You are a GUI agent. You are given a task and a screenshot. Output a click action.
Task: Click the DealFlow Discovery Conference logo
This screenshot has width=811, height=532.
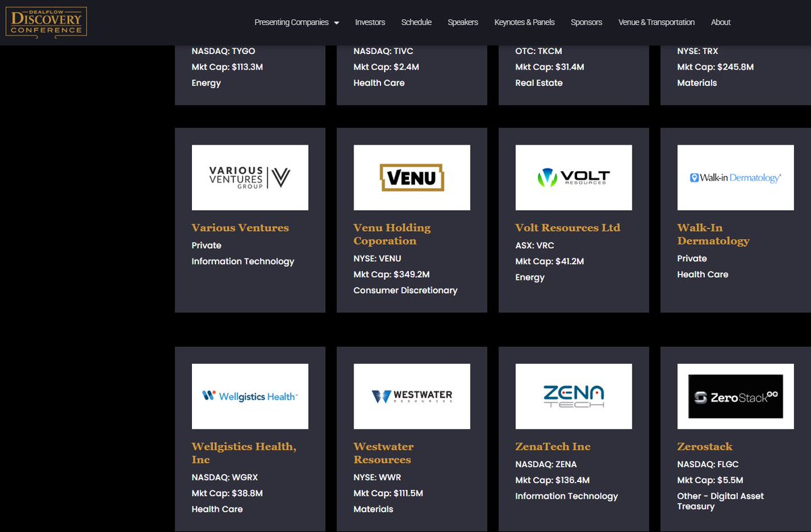coord(46,22)
